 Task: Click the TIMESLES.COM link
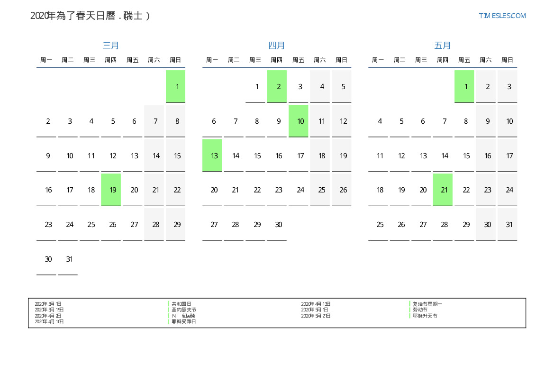[x=502, y=16]
